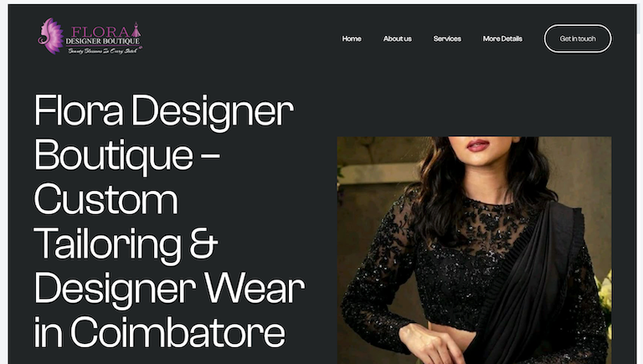Click the "in Coimbatore" headline text
643x364 pixels.
159,332
